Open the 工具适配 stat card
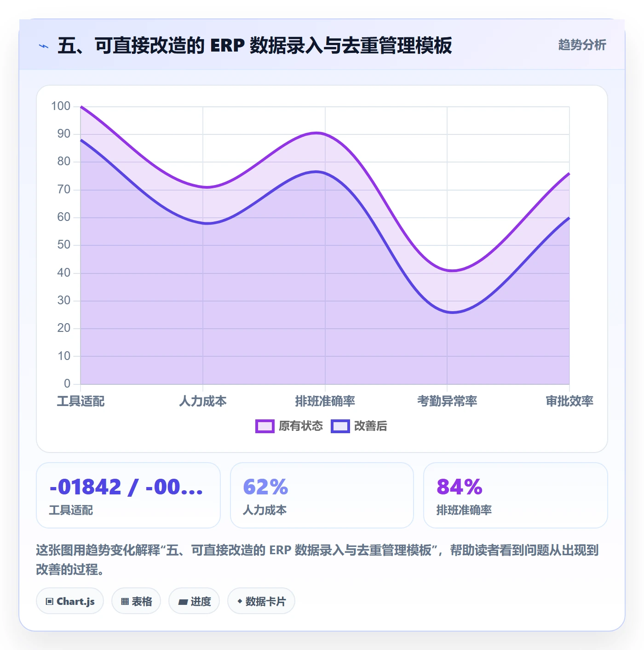The height and width of the screenshot is (650, 644). pos(128,495)
